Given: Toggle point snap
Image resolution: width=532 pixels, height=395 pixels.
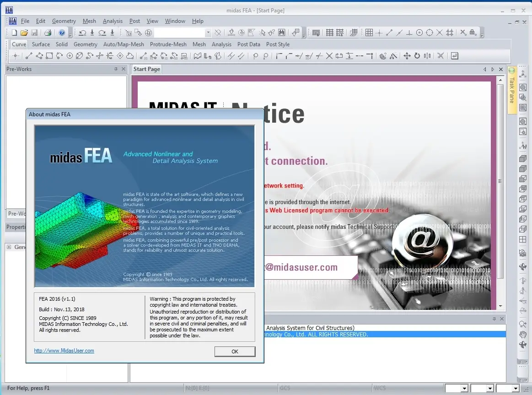Looking at the screenshot, I should (x=379, y=32).
